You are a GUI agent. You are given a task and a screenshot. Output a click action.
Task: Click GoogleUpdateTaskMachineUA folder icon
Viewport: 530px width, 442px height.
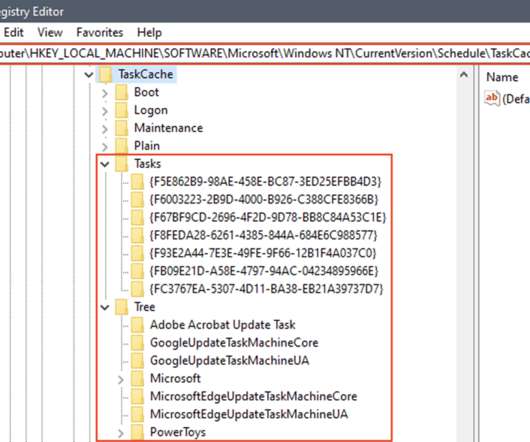click(x=137, y=361)
